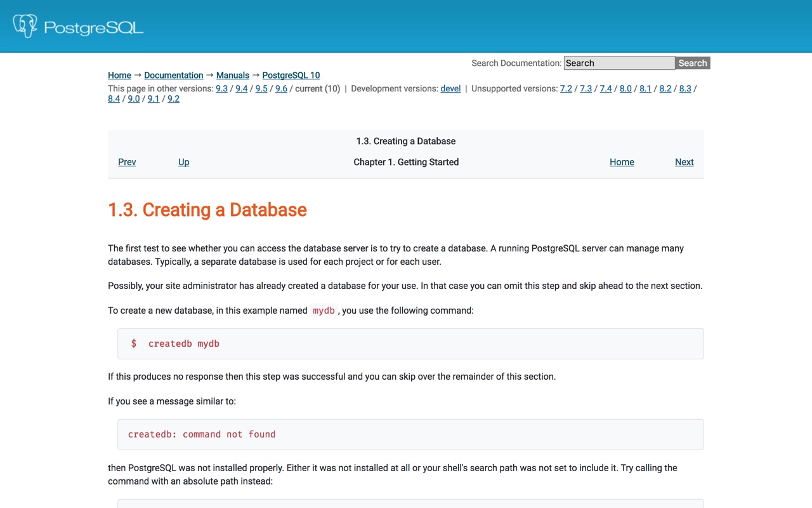812x508 pixels.
Task: View page in version 9.4
Action: point(242,88)
